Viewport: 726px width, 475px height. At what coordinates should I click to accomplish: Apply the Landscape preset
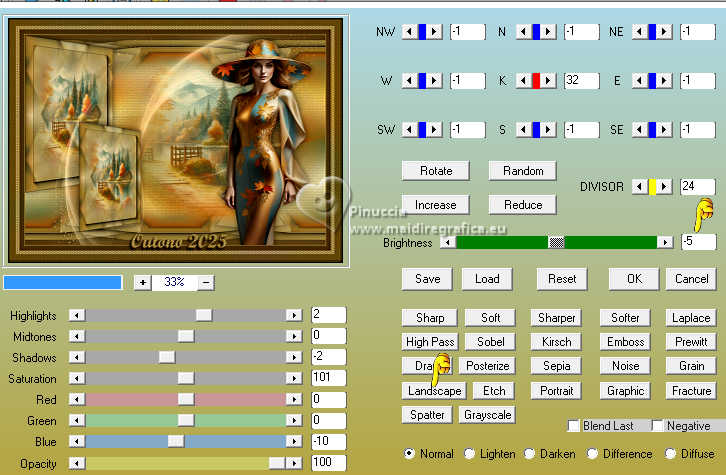pyautogui.click(x=434, y=391)
